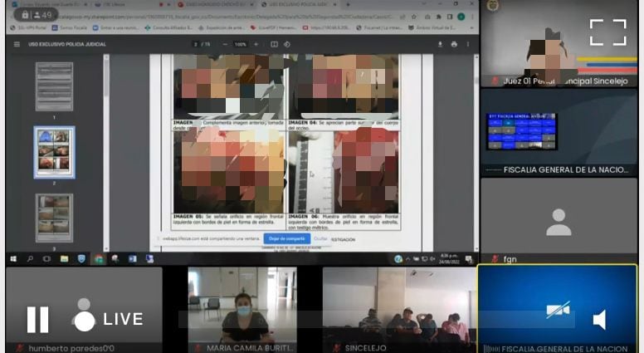Pause the live stream playback
This screenshot has height=353, width=644.
point(37,319)
